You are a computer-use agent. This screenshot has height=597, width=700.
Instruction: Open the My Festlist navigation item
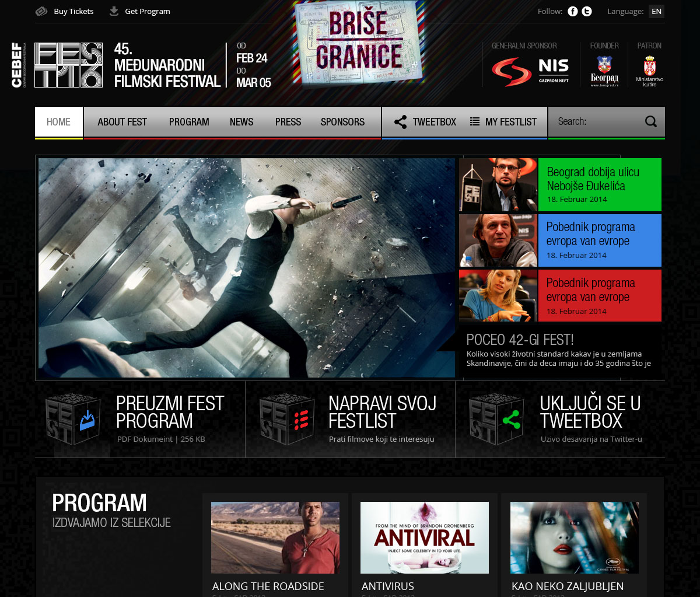[503, 122]
